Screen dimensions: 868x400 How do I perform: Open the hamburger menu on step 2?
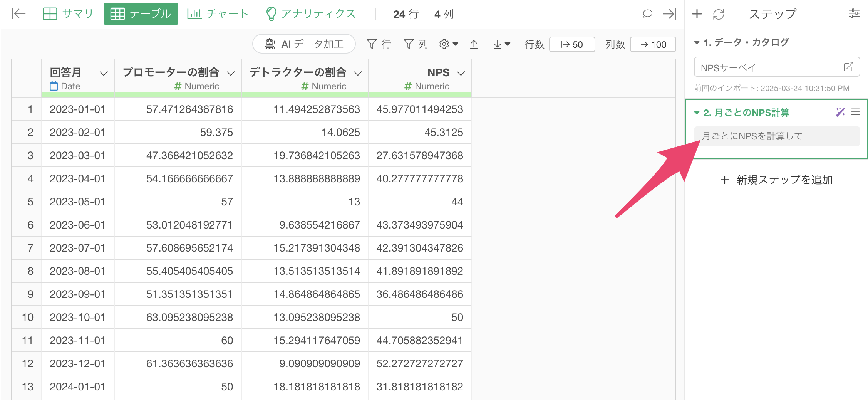[855, 112]
